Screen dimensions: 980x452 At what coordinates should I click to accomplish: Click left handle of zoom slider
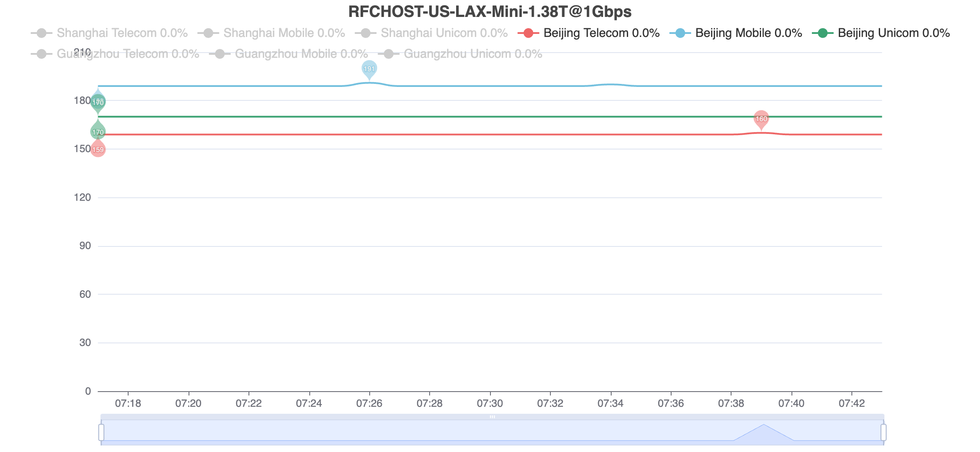click(101, 432)
